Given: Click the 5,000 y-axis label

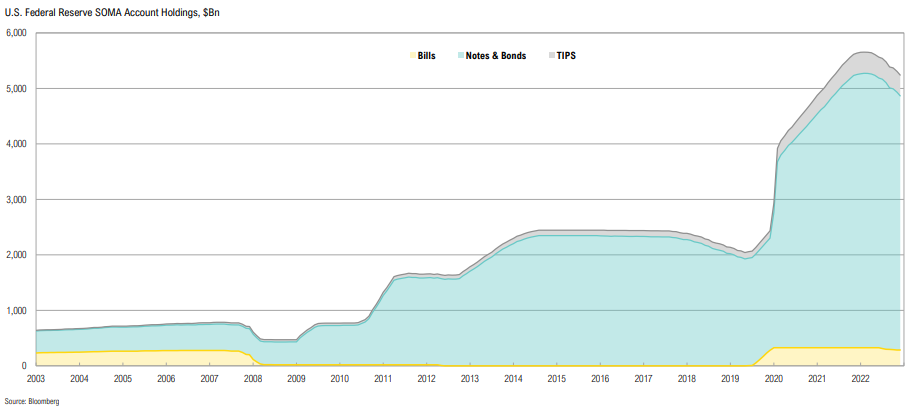Looking at the screenshot, I should point(15,89).
